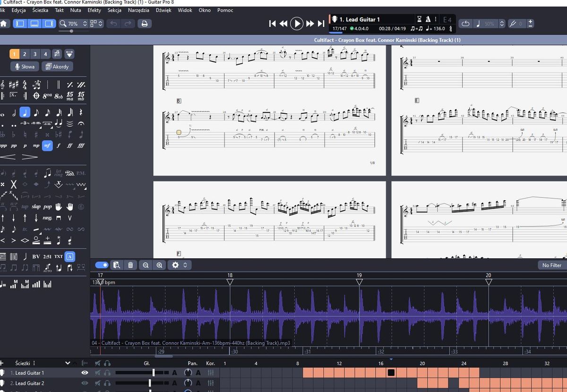Image resolution: width=567 pixels, height=392 pixels.
Task: Insert a treble clef
Action: tap(3, 85)
